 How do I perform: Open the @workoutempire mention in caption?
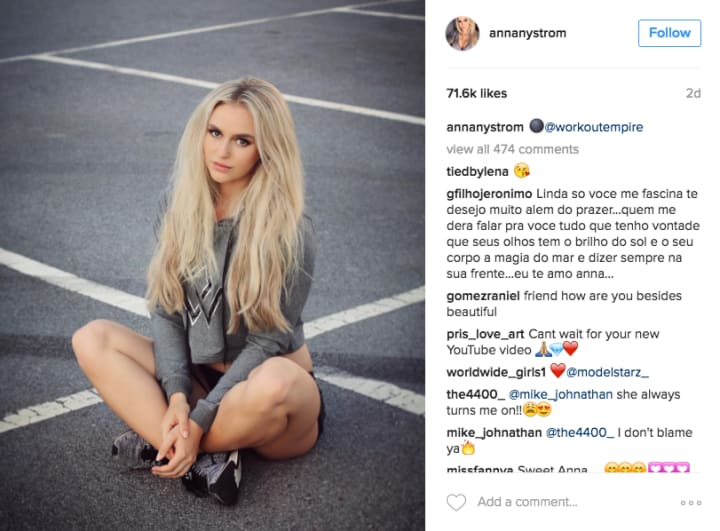click(x=593, y=127)
